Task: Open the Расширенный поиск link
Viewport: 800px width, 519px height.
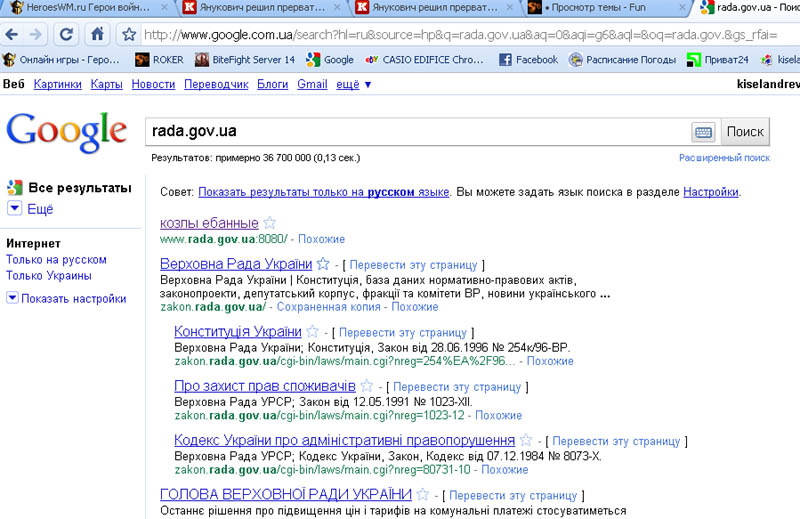Action: click(724, 158)
